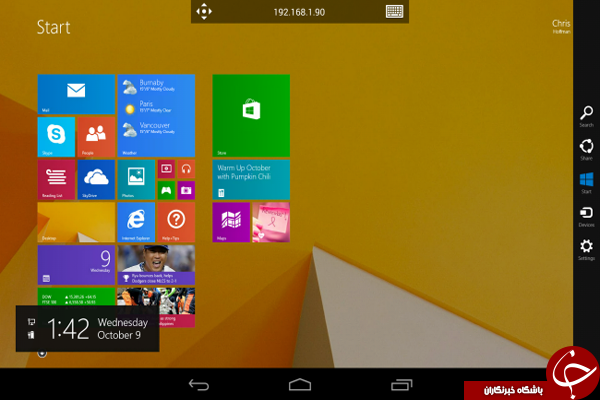
Task: Tap the Android Back button
Action: pos(199,385)
